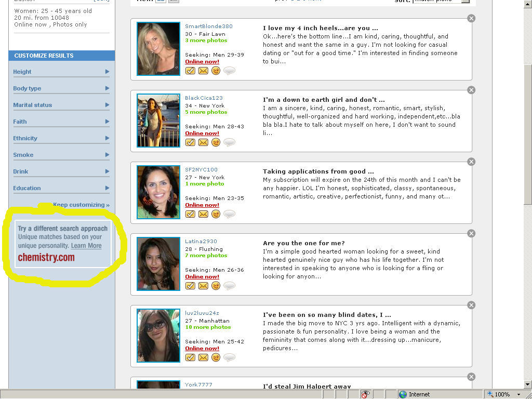Click the CUSTOMIZE RESULTS panel header
This screenshot has height=399, width=532.
(x=61, y=56)
